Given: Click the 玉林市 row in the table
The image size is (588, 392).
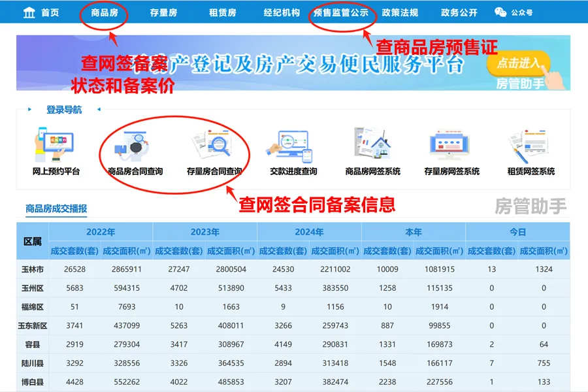Looking at the screenshot, I should (33, 269).
